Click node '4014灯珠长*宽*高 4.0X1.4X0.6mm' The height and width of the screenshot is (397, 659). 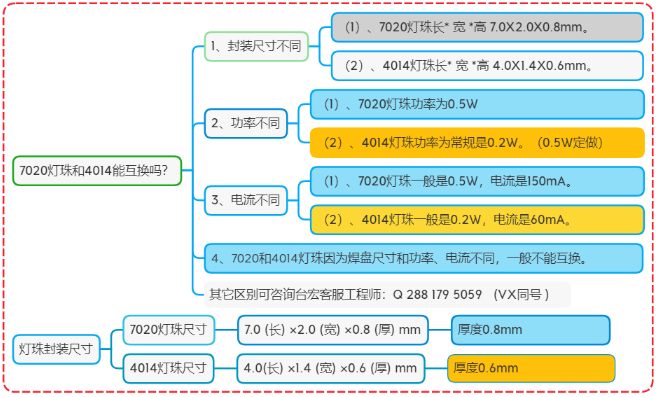point(487,66)
